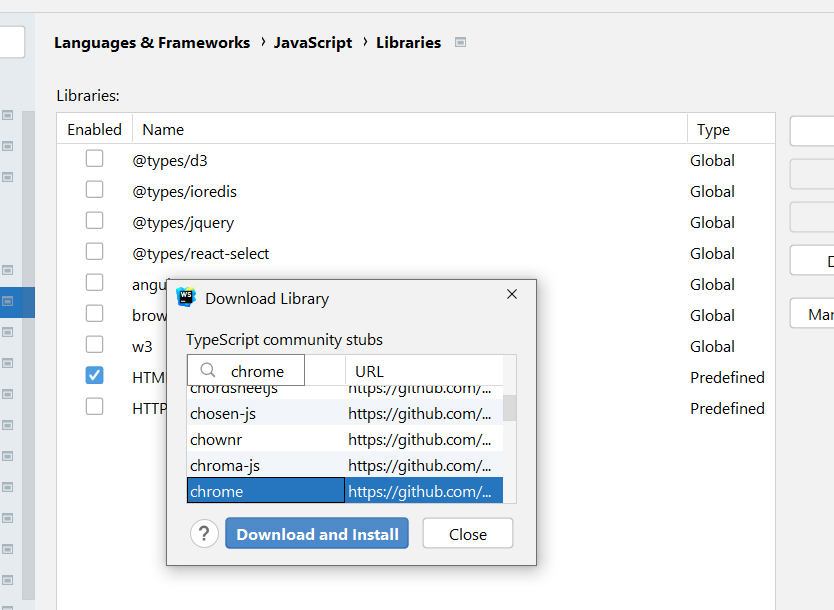Select the @types/d3 library name

point(170,161)
